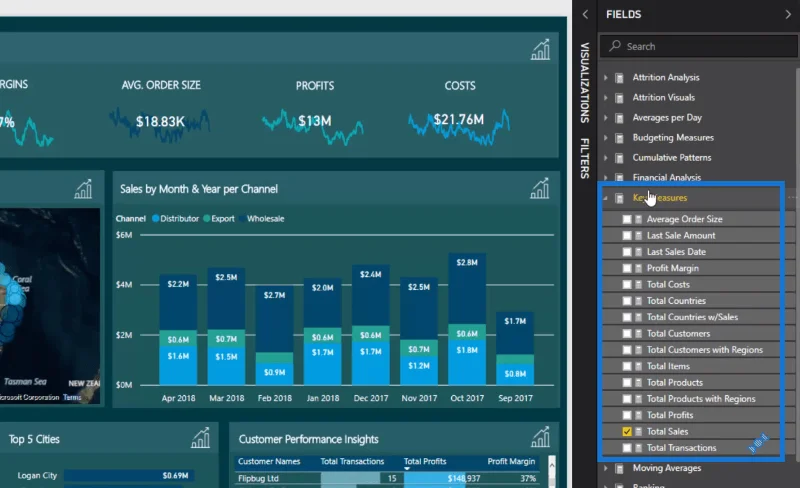Viewport: 800px width, 488px height.
Task: Click scroll up arrow of customer table
Action: 552,464
